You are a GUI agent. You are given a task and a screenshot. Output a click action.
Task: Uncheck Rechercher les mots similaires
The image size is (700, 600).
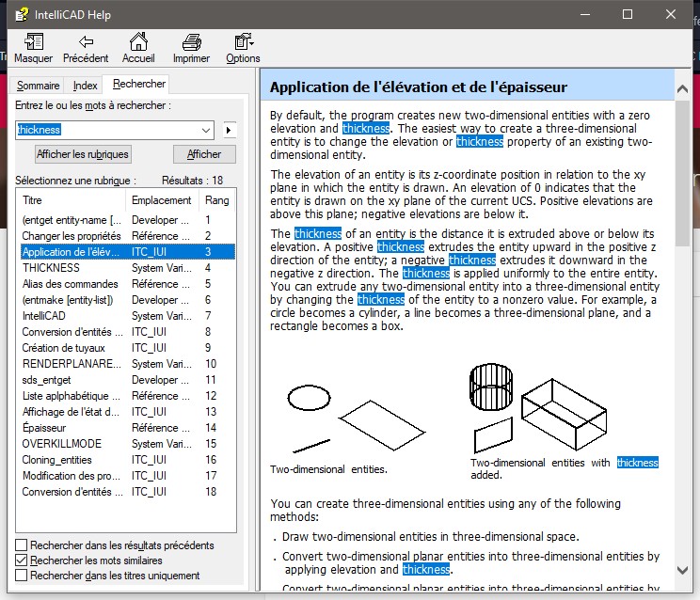[x=21, y=561]
